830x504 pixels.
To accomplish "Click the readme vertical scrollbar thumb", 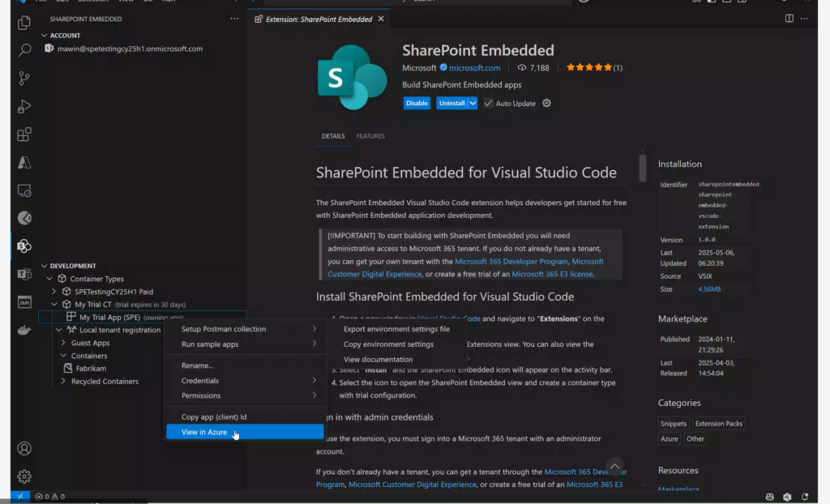I will pyautogui.click(x=643, y=168).
